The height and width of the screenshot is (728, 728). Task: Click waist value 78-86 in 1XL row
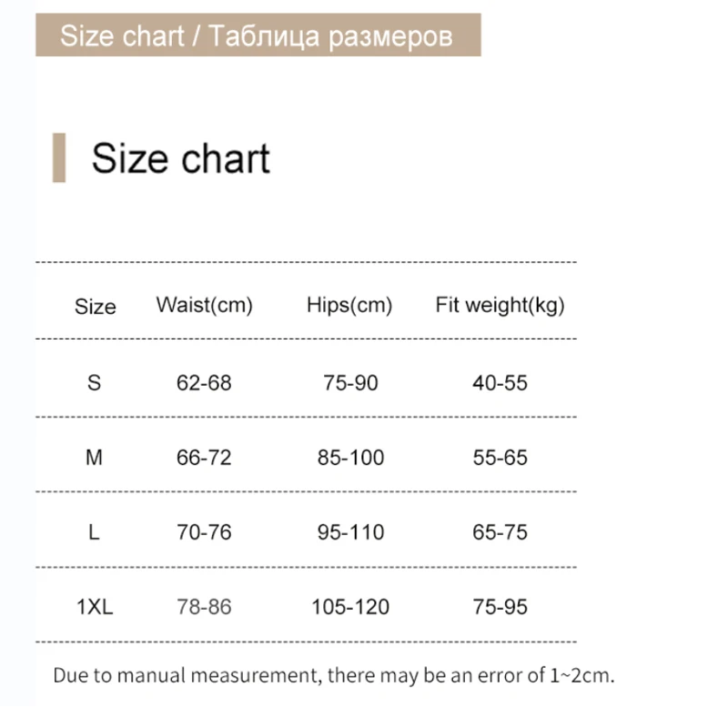tap(204, 607)
